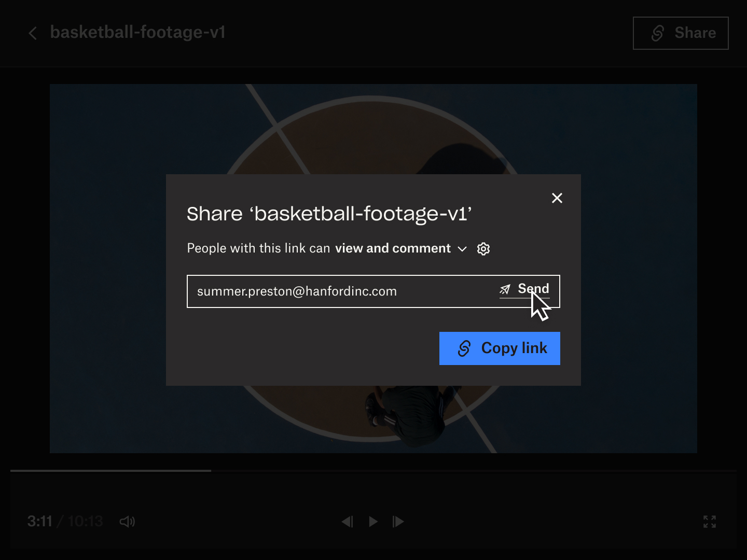Seek on the video progress bar
This screenshot has width=747, height=560.
(374, 471)
